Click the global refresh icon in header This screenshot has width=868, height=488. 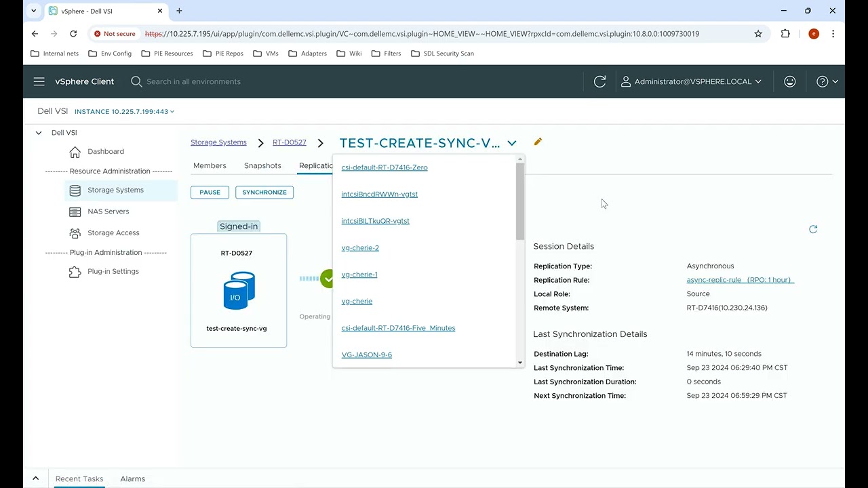point(599,81)
